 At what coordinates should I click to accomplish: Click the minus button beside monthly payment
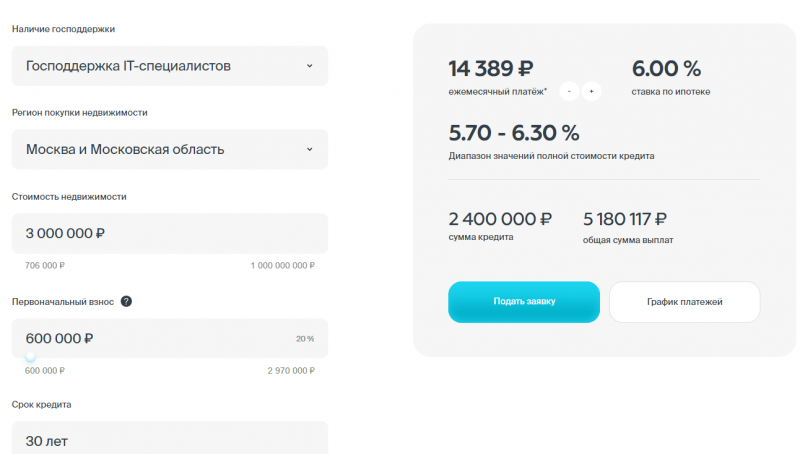click(569, 91)
